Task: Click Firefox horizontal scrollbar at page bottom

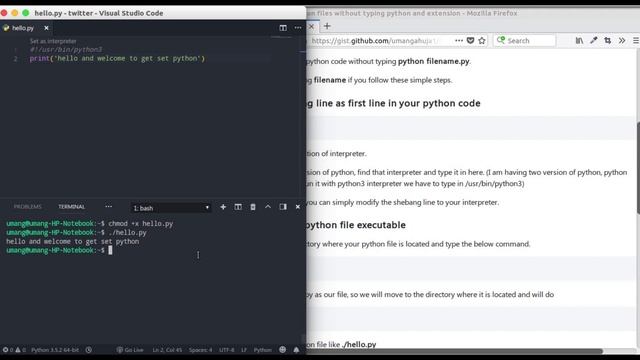Action: click(454, 351)
